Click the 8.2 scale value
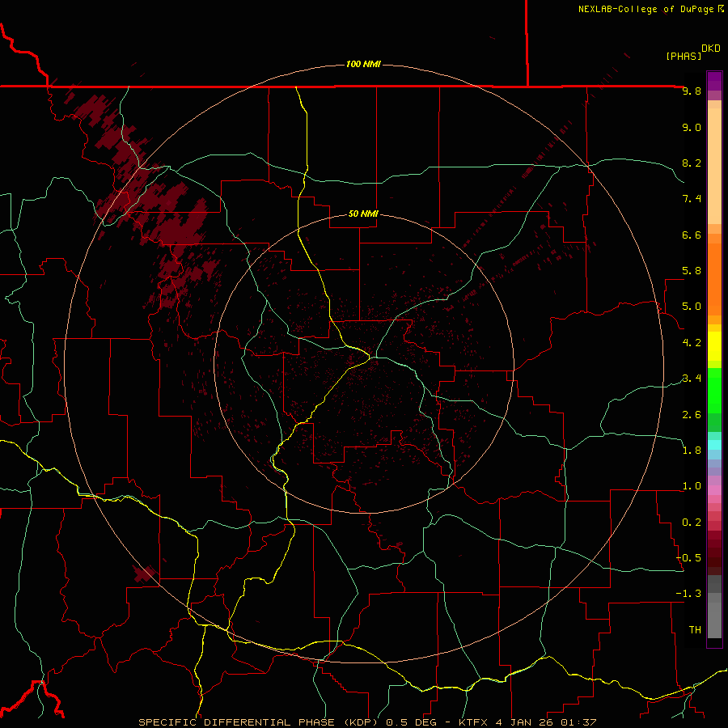Image resolution: width=728 pixels, height=728 pixels. click(692, 163)
